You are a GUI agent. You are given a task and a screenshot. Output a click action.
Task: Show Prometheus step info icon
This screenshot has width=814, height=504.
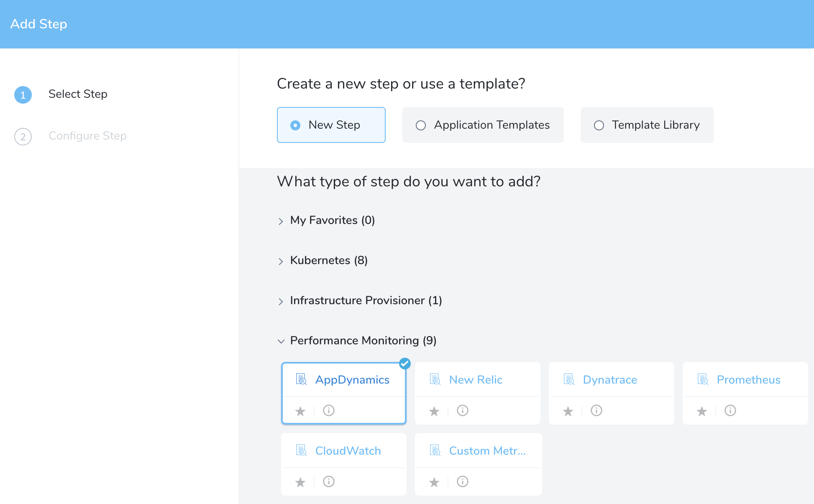coord(730,410)
